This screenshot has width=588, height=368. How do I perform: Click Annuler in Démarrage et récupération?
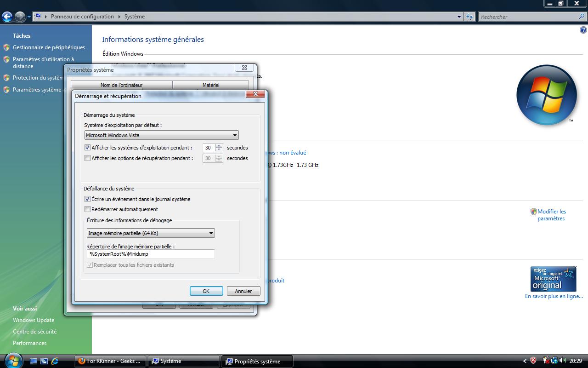click(243, 291)
